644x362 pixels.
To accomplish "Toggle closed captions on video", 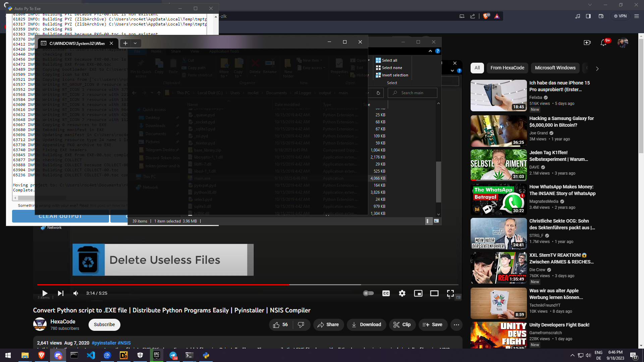I will click(386, 293).
